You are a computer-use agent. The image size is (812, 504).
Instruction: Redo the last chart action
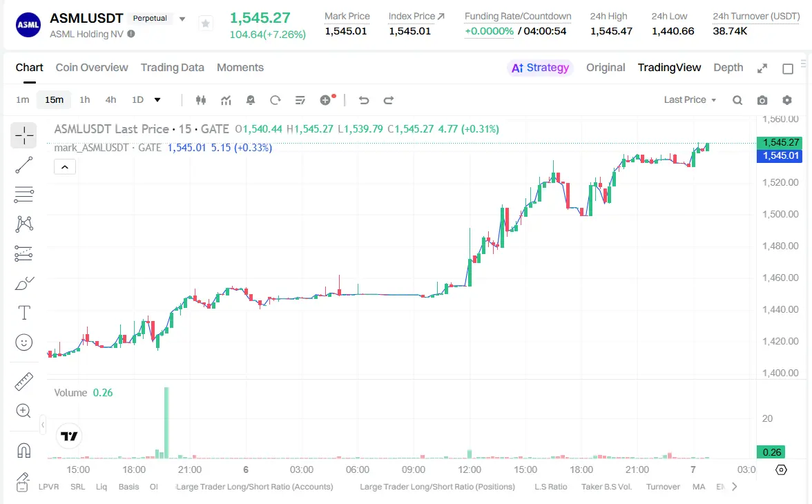(x=388, y=100)
